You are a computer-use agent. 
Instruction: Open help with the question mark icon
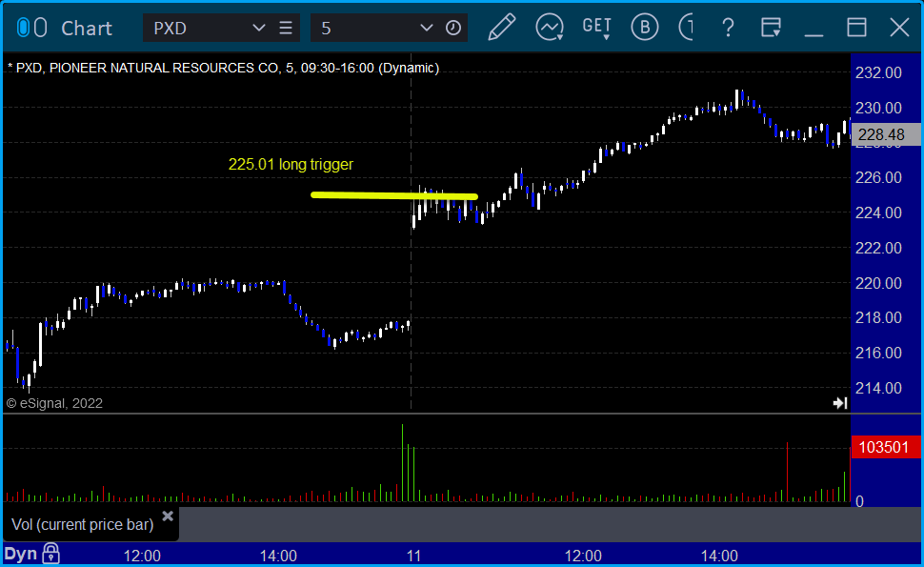(x=728, y=28)
